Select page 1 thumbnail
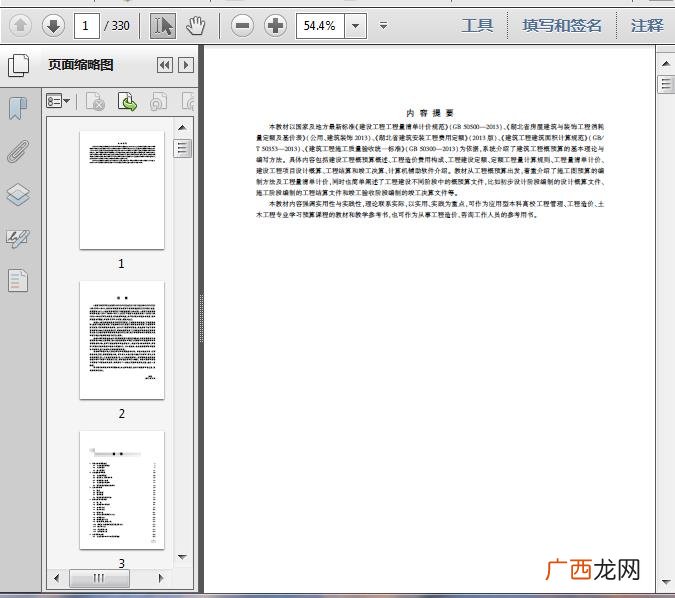675x598 pixels. click(122, 190)
